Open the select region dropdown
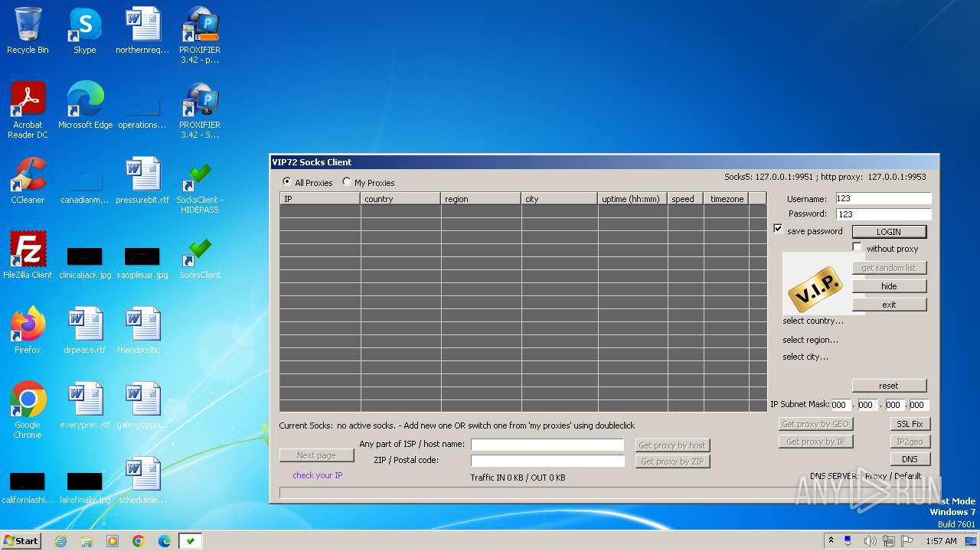The height and width of the screenshot is (551, 980). tap(810, 340)
